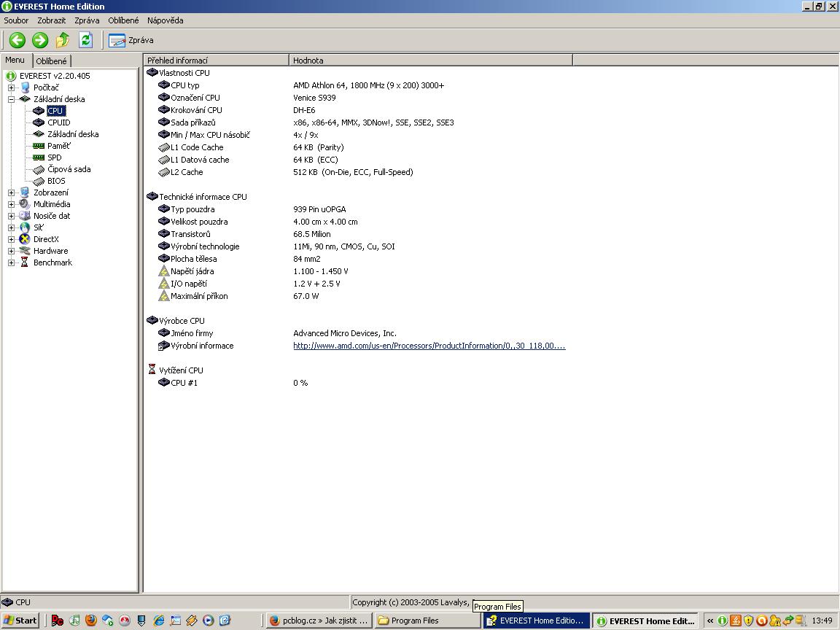The image size is (840, 630).
Task: Click the Refresh toolbar icon
Action: coord(85,40)
